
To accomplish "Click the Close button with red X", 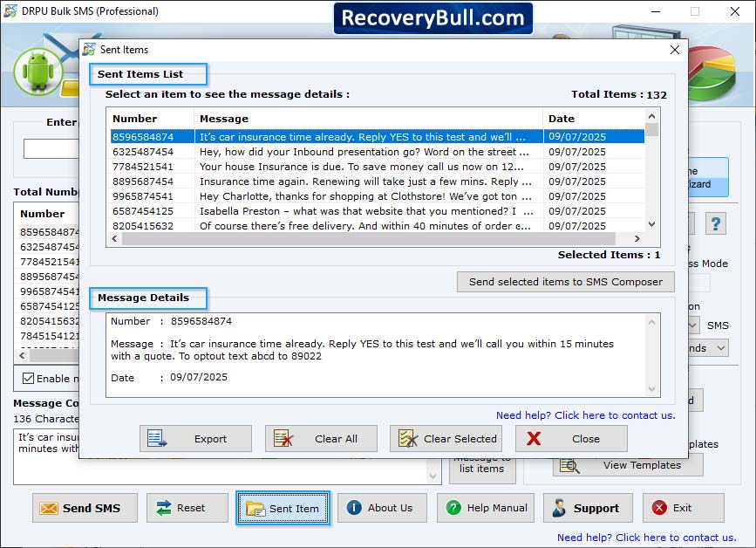I will tap(571, 439).
